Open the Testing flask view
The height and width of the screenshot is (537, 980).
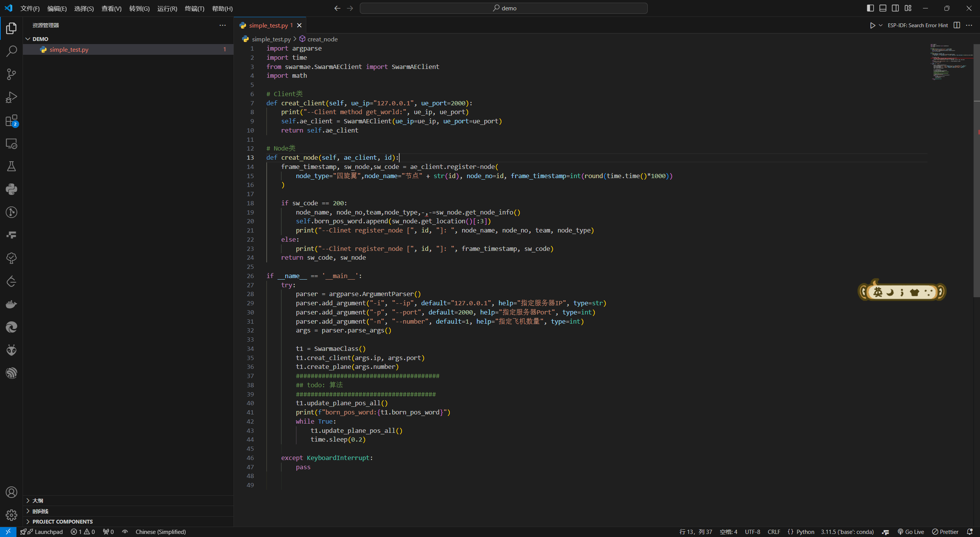point(11,166)
